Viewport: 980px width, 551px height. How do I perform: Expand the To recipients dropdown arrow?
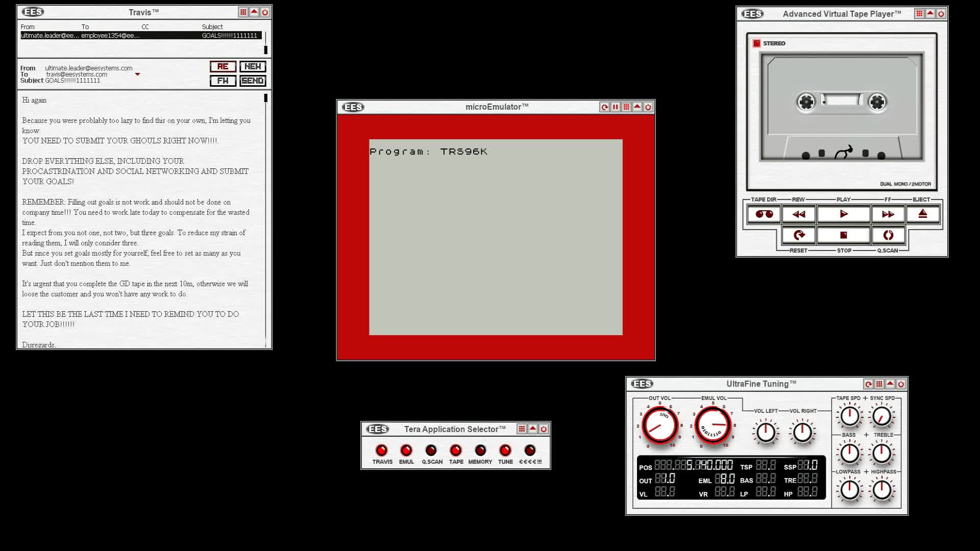click(137, 74)
